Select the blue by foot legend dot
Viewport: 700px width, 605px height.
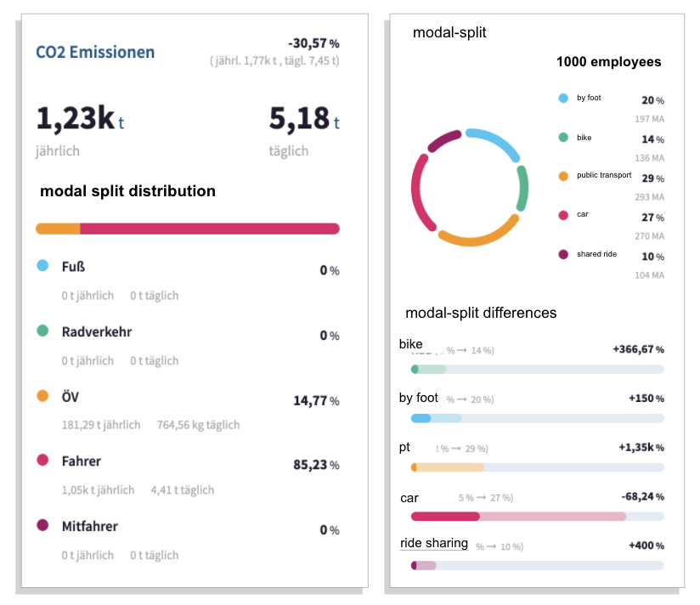[563, 99]
